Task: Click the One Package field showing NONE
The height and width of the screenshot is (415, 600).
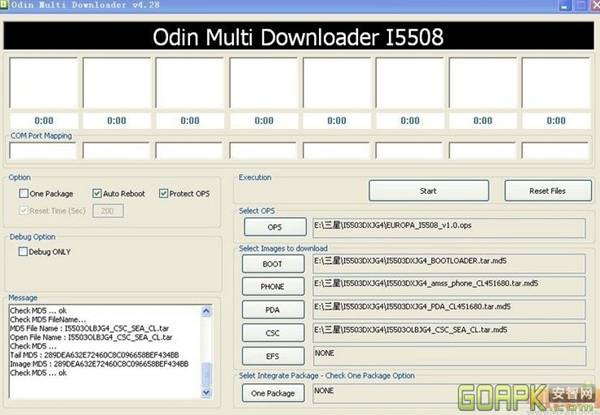Action: [449, 393]
